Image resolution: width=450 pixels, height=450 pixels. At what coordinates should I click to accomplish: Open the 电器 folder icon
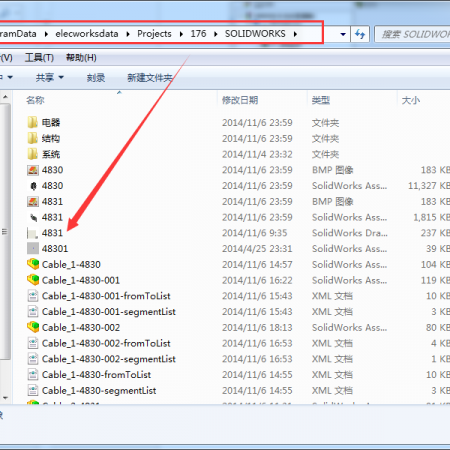click(x=32, y=122)
